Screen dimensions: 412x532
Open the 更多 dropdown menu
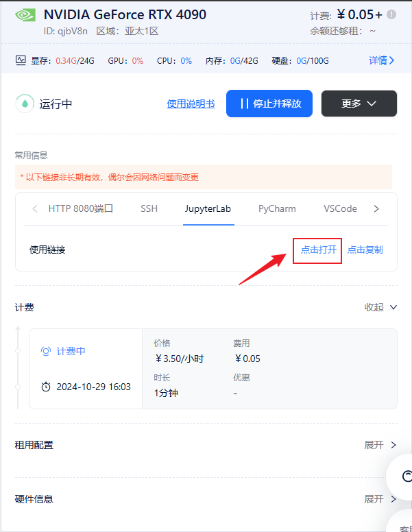pos(359,104)
